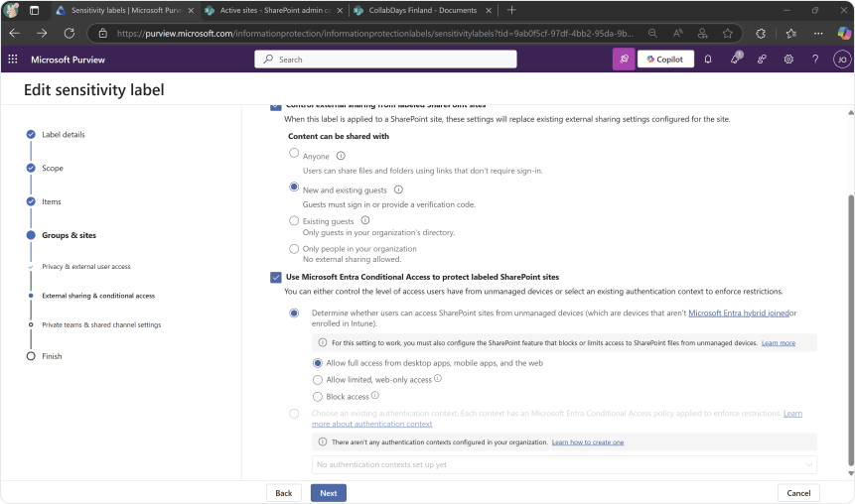Switch to Sensitivity labels Microsoft Purview tab

click(125, 10)
